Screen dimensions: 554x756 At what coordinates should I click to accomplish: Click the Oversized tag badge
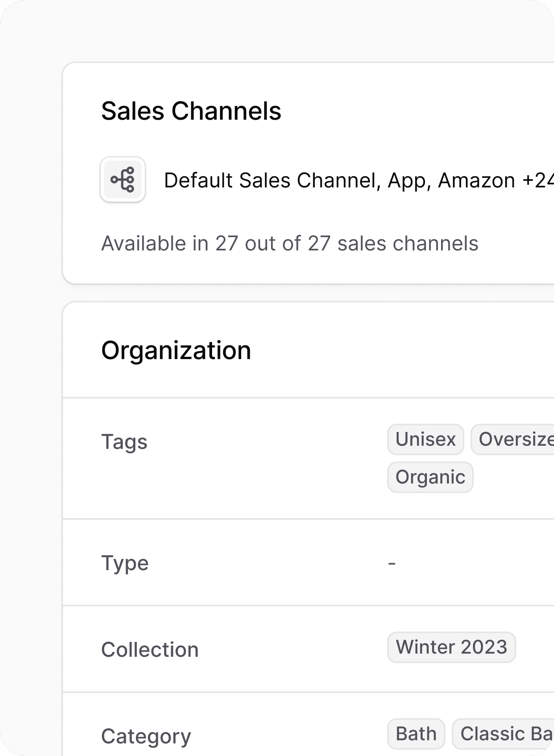click(513, 439)
